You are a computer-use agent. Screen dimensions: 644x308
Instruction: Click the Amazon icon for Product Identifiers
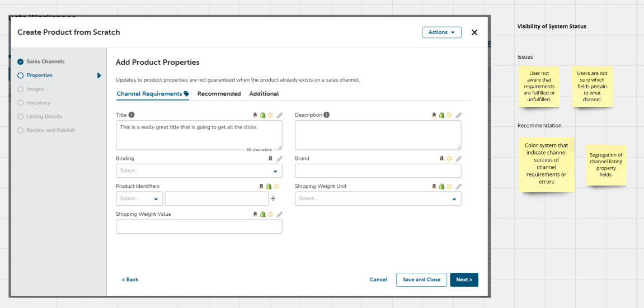pos(261,186)
